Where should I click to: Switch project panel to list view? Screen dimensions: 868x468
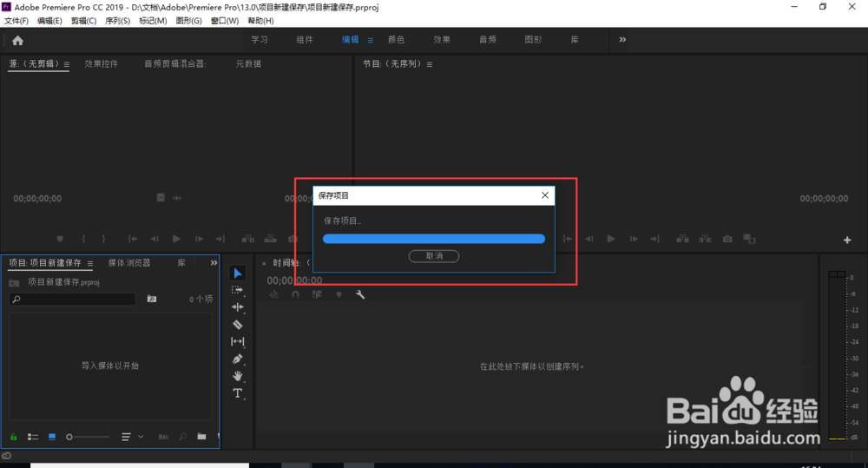point(33,437)
